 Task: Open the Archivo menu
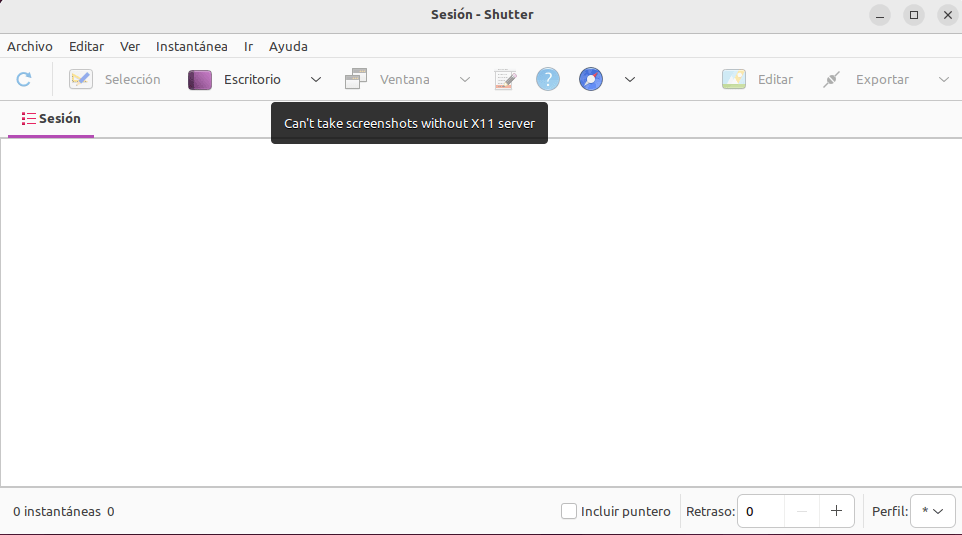(29, 47)
